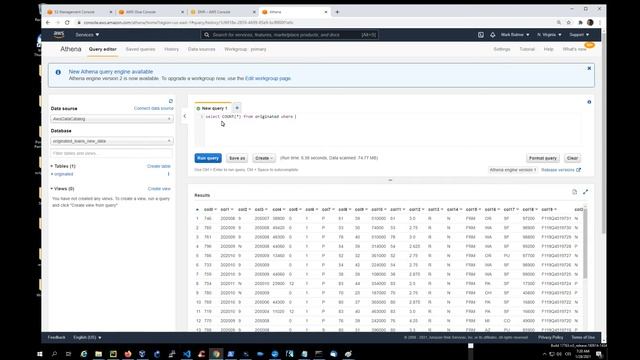Open the Services dropdown menu
The width and height of the screenshot is (640, 360).
87,35
